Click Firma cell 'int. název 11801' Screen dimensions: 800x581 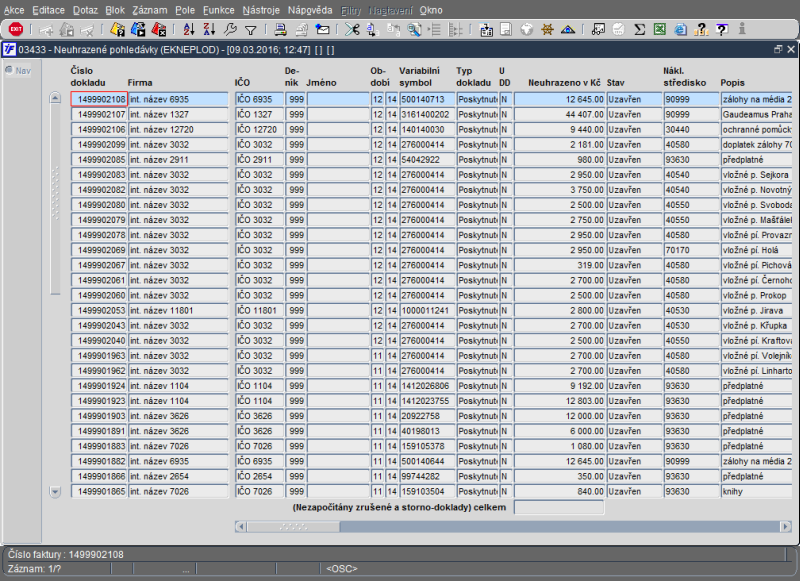click(178, 310)
